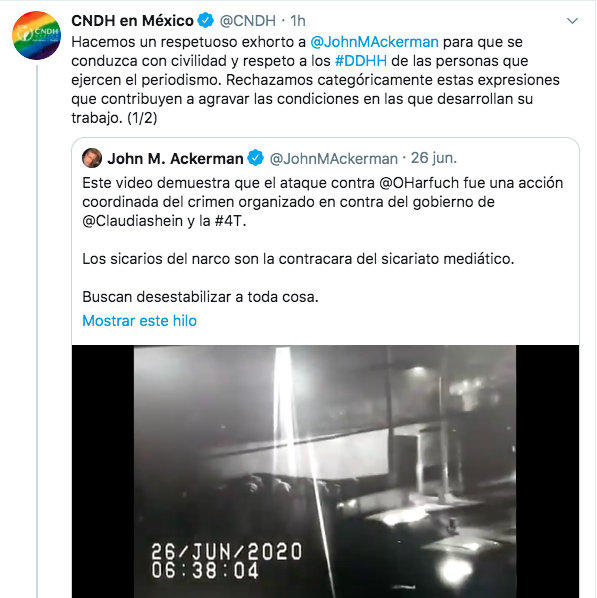
Task: Click John M. Ackerman name in quote
Action: [175, 159]
